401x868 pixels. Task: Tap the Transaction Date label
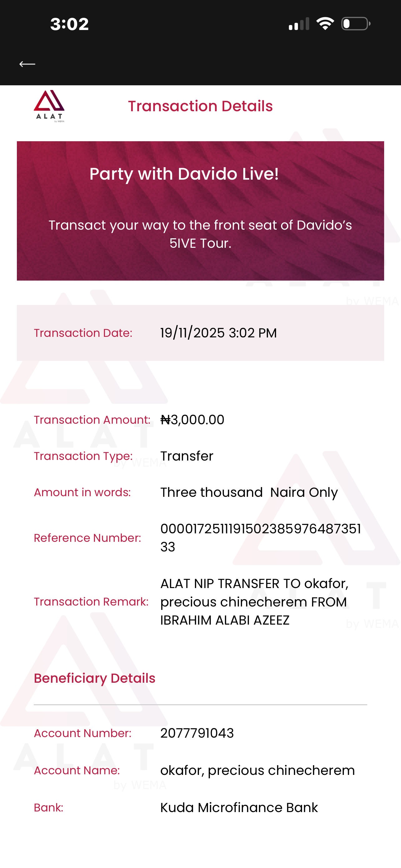coord(83,333)
